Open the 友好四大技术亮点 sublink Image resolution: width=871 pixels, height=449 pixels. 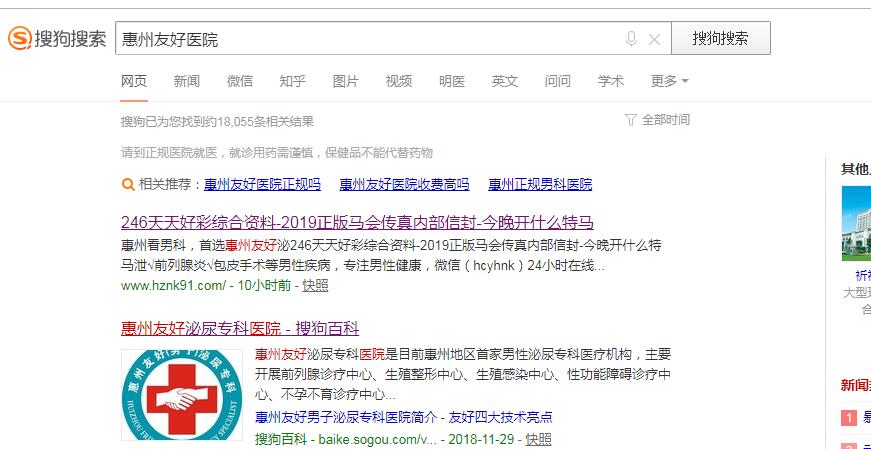click(500, 417)
